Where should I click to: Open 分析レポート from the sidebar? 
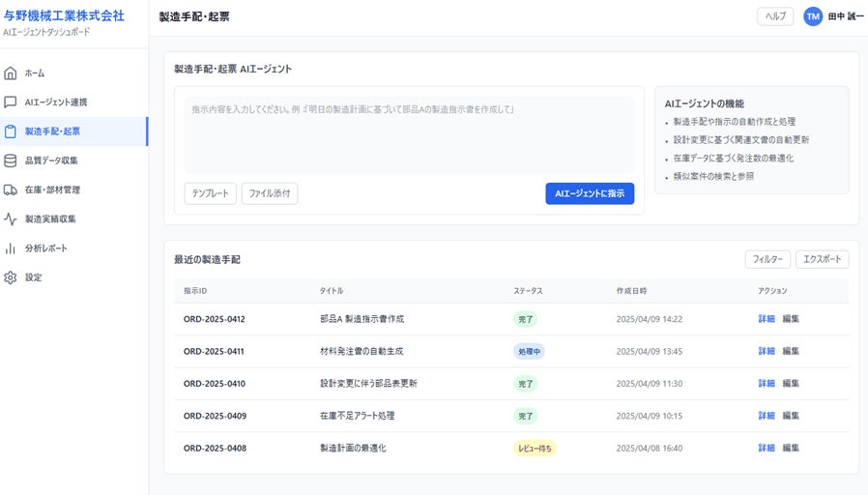pyautogui.click(x=73, y=248)
